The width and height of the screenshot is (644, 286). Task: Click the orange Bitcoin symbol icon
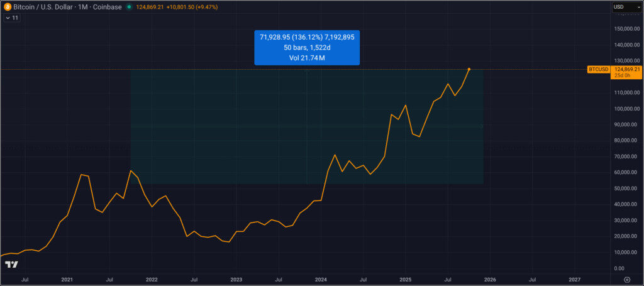tap(8, 7)
